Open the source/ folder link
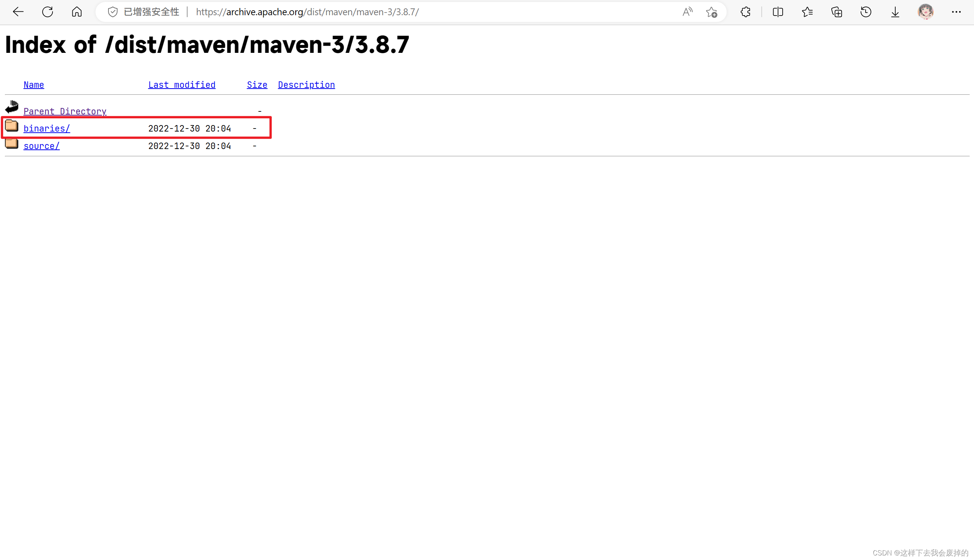 pyautogui.click(x=41, y=146)
